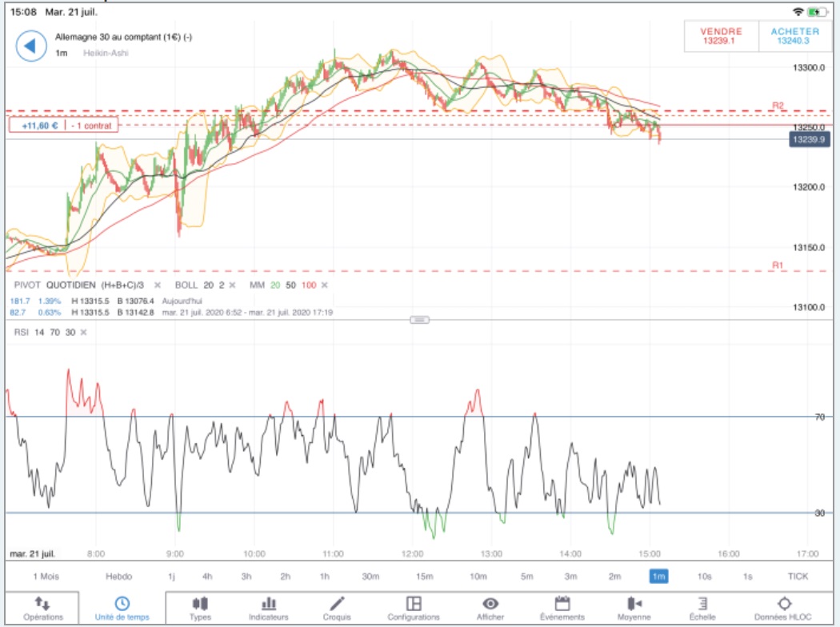Remove the RSI 14 70 30 indicator
Image resolution: width=840 pixels, height=627 pixels.
point(83,333)
